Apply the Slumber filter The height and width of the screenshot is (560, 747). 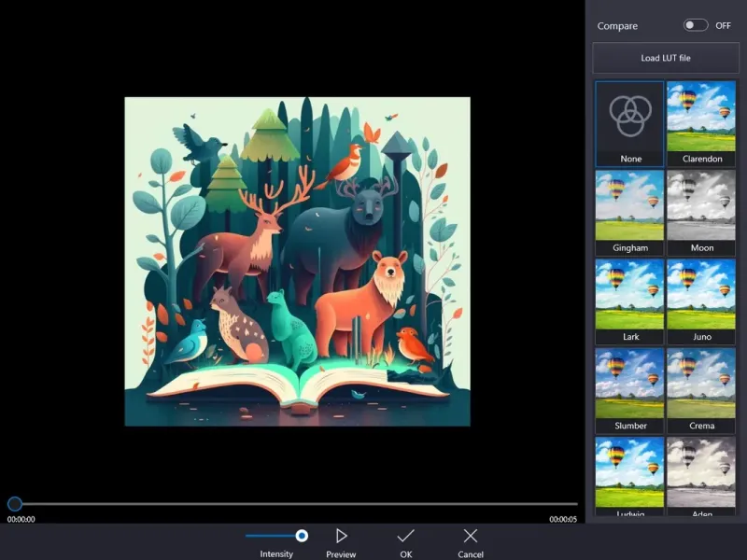click(x=629, y=391)
